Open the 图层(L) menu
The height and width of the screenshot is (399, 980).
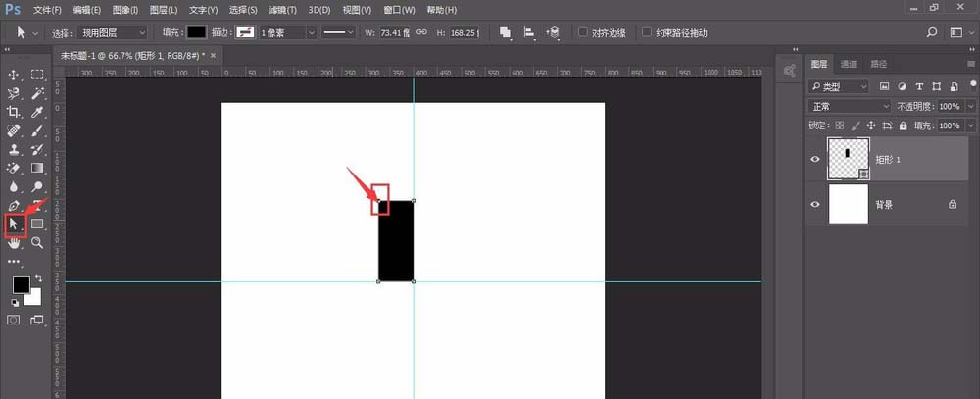click(x=164, y=10)
